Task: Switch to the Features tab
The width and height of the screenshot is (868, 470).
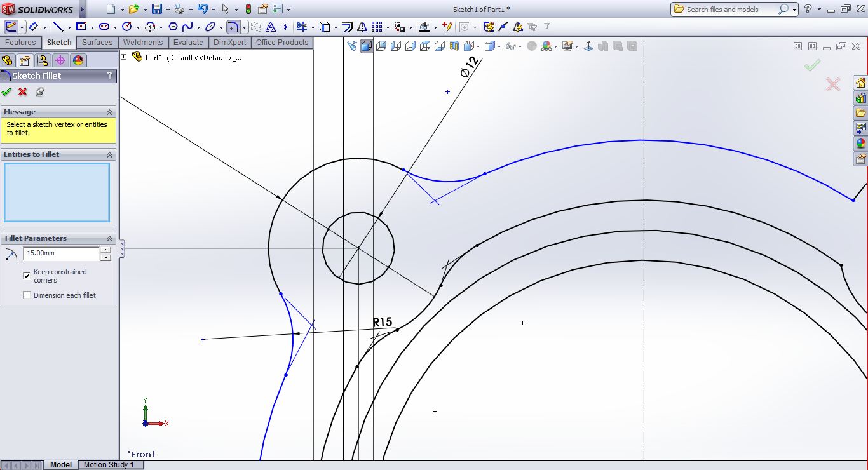Action: click(x=20, y=43)
